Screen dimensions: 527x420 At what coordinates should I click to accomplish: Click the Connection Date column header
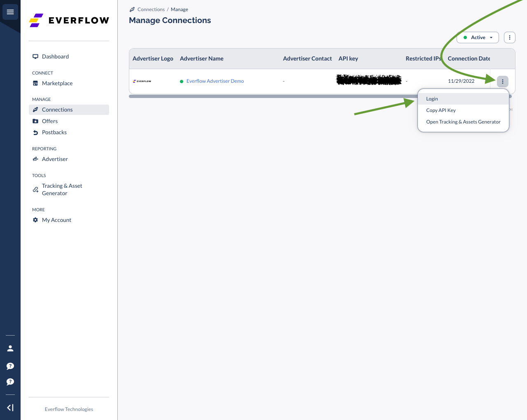pyautogui.click(x=469, y=58)
